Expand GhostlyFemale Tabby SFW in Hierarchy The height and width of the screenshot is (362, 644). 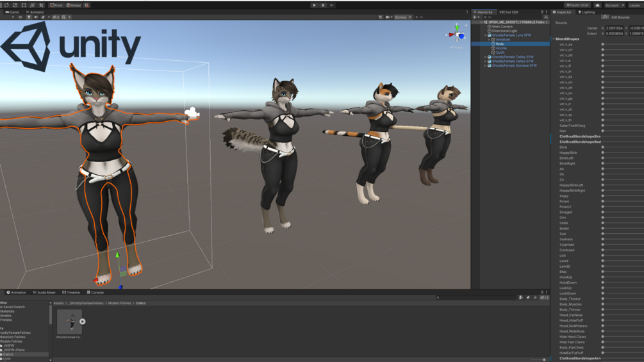pyautogui.click(x=485, y=57)
